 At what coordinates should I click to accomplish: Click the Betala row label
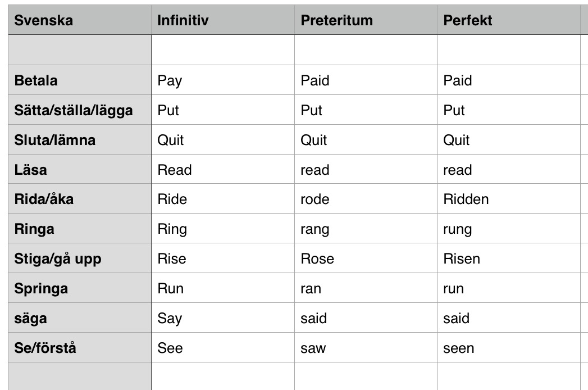point(80,80)
